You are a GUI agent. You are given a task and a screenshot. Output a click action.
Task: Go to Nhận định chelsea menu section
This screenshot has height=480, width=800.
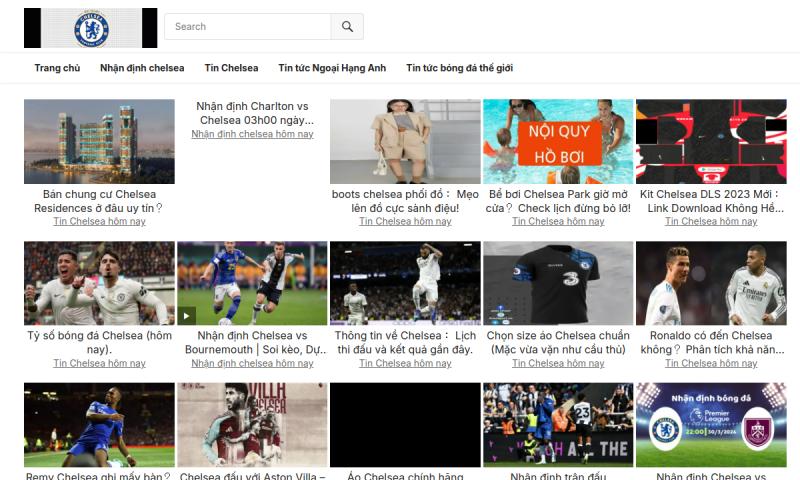(x=142, y=68)
